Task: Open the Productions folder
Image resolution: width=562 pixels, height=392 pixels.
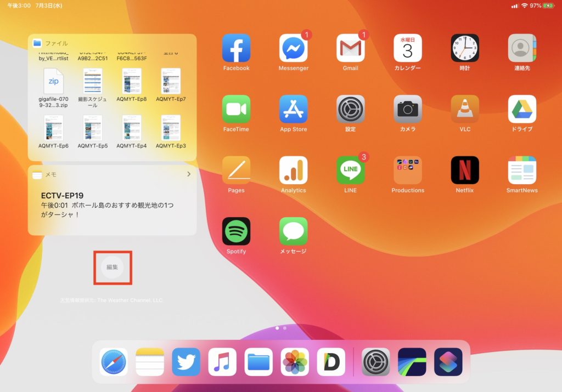Action: [x=408, y=171]
